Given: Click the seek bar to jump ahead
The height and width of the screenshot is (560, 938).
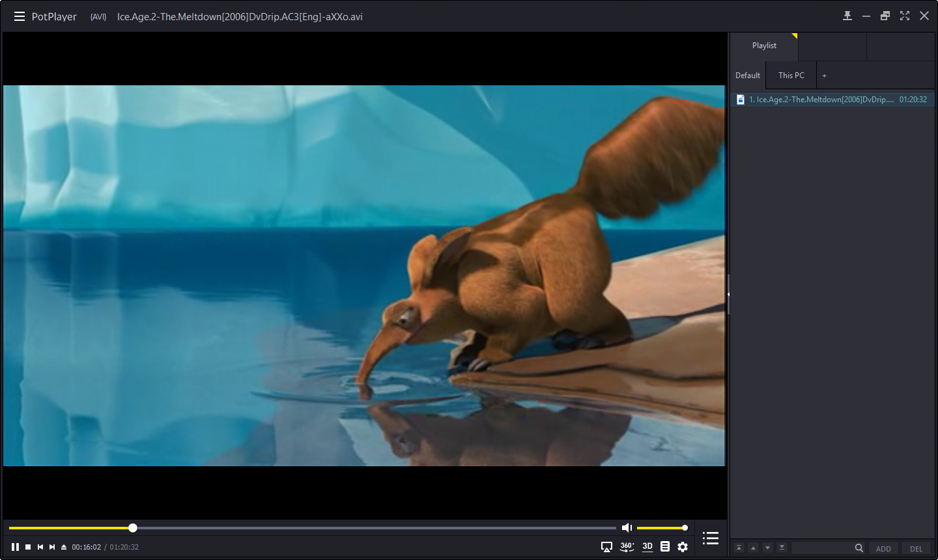Looking at the screenshot, I should coord(391,527).
